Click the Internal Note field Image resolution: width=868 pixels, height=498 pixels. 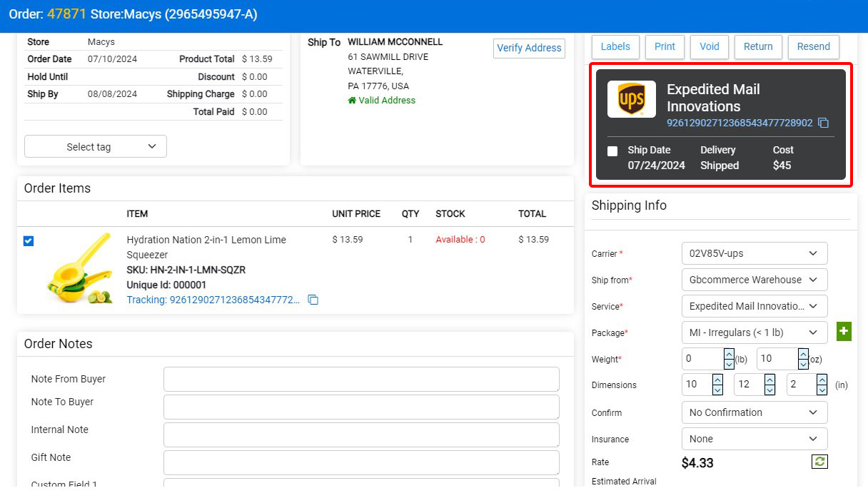(361, 435)
